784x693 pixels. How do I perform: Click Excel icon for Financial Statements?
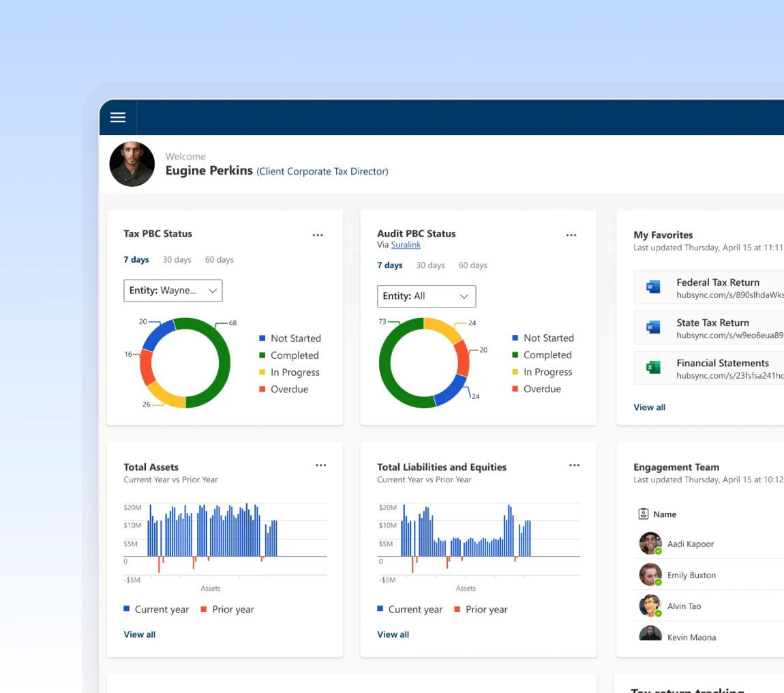[653, 368]
